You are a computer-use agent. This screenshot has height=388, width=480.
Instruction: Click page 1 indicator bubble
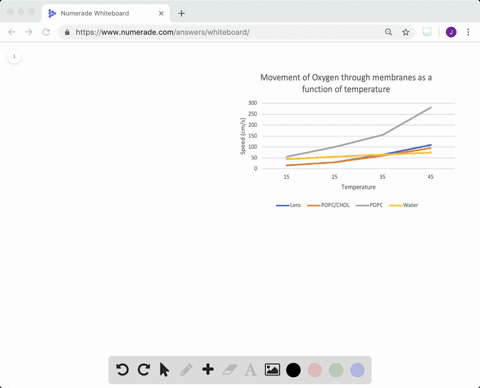click(x=14, y=57)
